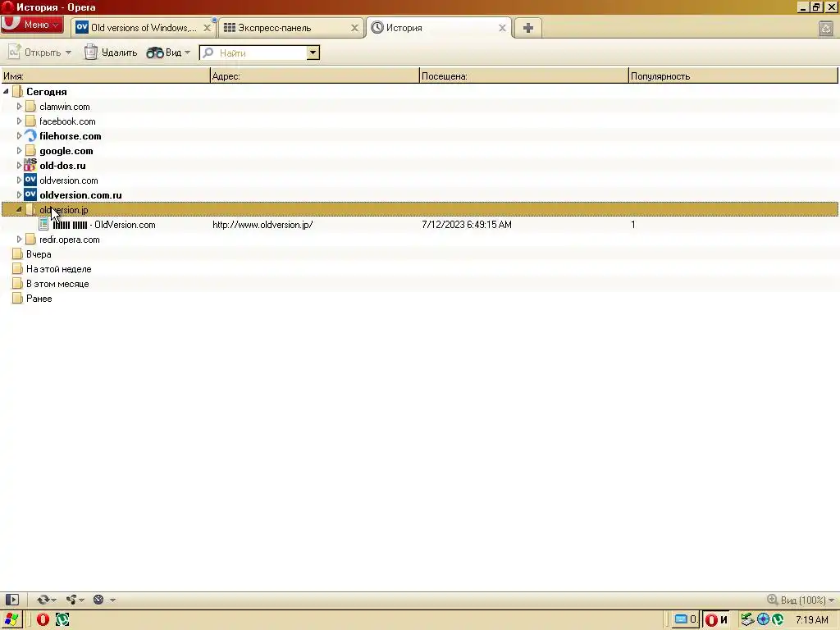This screenshot has height=630, width=840.
Task: Open the Вид (100%) zoom control
Action: (801, 600)
